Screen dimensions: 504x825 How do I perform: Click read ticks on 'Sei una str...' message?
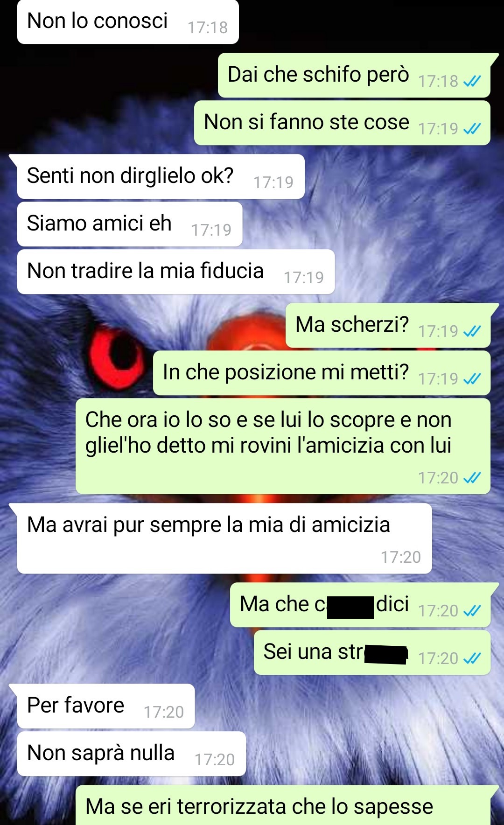(x=472, y=658)
